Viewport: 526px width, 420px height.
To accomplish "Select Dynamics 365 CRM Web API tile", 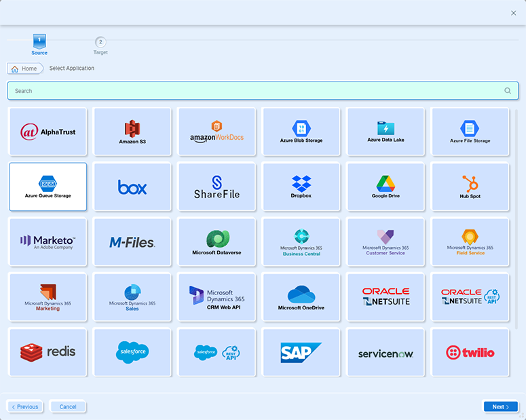I will (x=217, y=297).
